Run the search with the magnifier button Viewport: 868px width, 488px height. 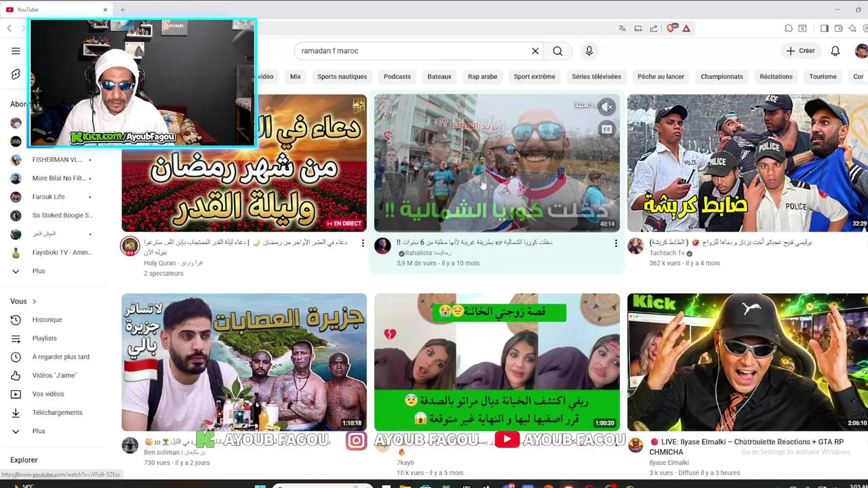[557, 51]
